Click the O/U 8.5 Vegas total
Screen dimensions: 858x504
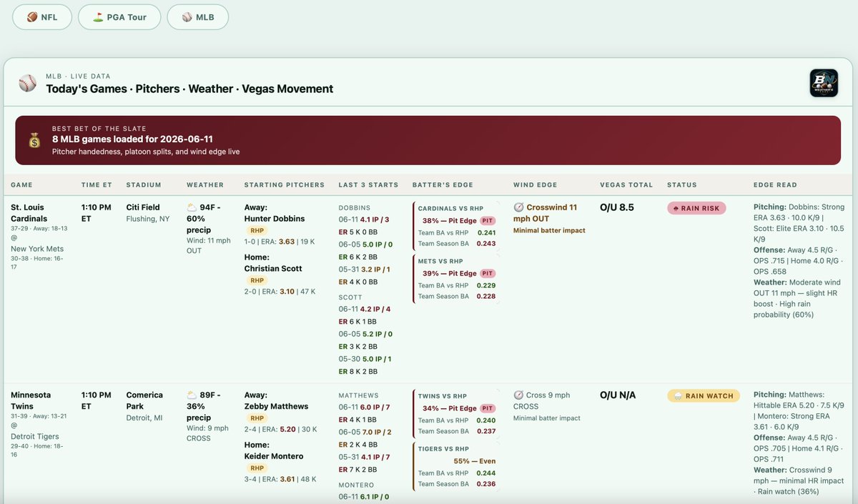point(618,207)
